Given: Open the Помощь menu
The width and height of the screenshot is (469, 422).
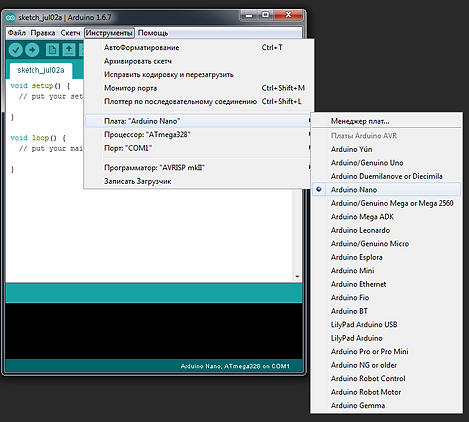Looking at the screenshot, I should 153,33.
